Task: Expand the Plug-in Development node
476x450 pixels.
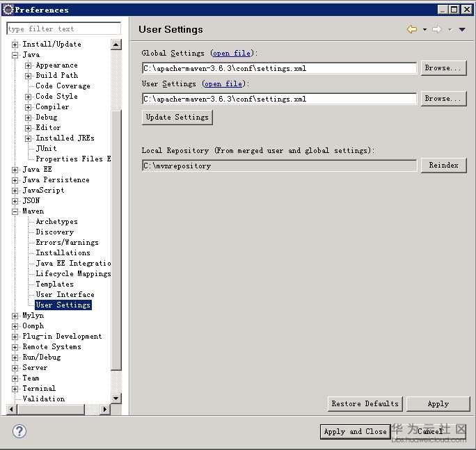Action: pyautogui.click(x=15, y=337)
